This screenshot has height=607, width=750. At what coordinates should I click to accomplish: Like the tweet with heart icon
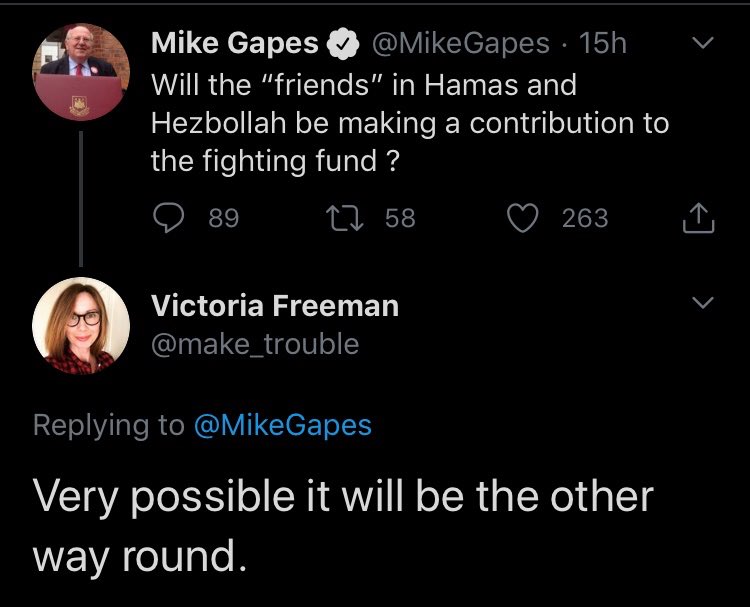(x=522, y=218)
